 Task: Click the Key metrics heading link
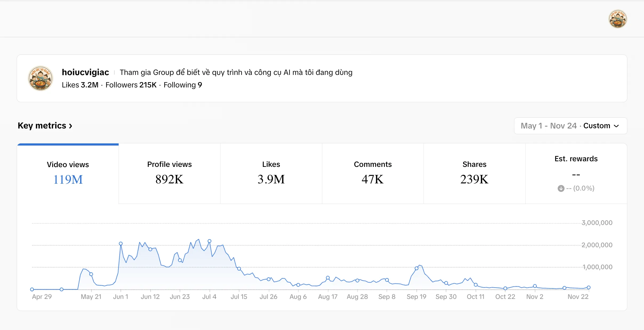pos(42,126)
